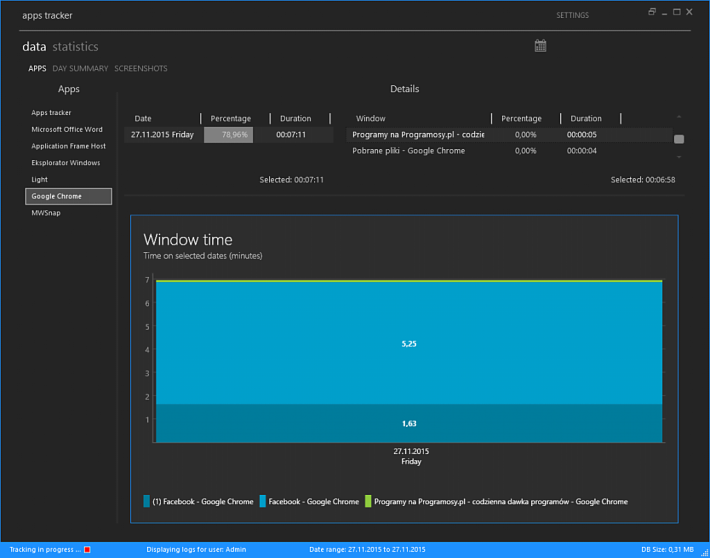This screenshot has width=710, height=558.
Task: Click the 00:00:04 duration cell
Action: pyautogui.click(x=581, y=151)
